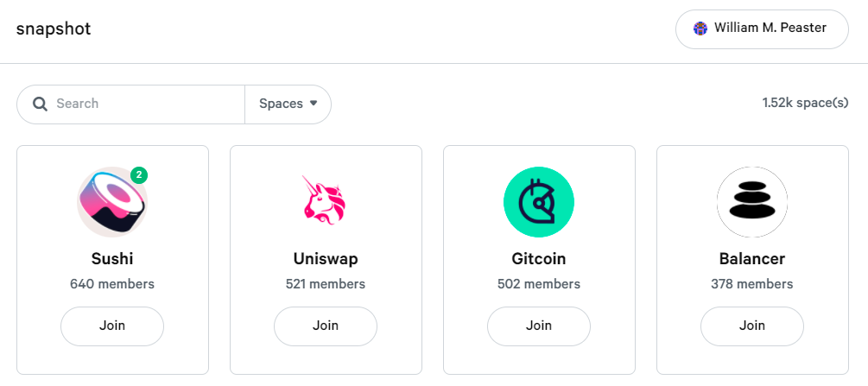Image resolution: width=868 pixels, height=386 pixels.
Task: Open the William M. Peaster account button
Action: [x=762, y=29]
